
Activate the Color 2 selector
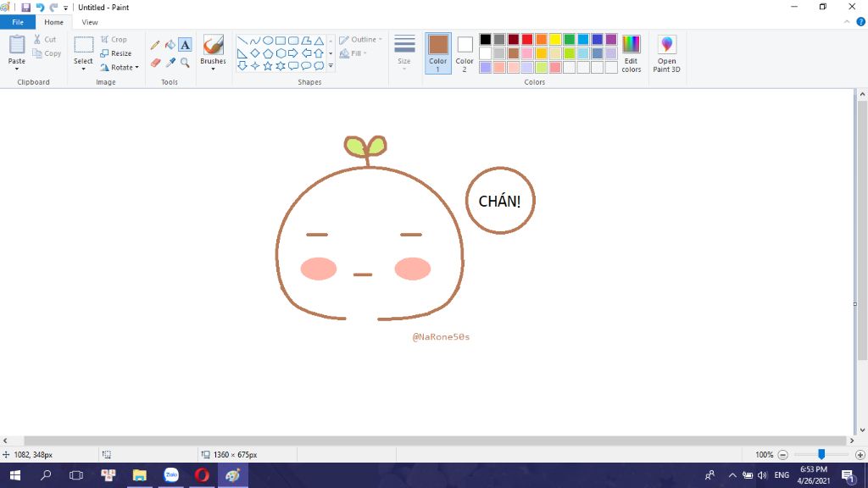pyautogui.click(x=465, y=53)
